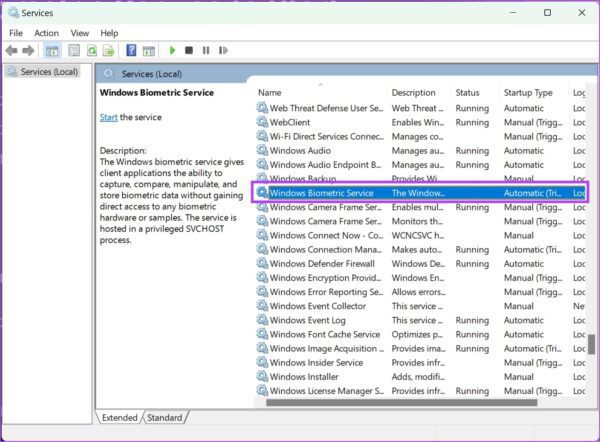Screen dimensions: 600x442
Task: Click the gear icon for Windows Connect Now
Action: 262,235
